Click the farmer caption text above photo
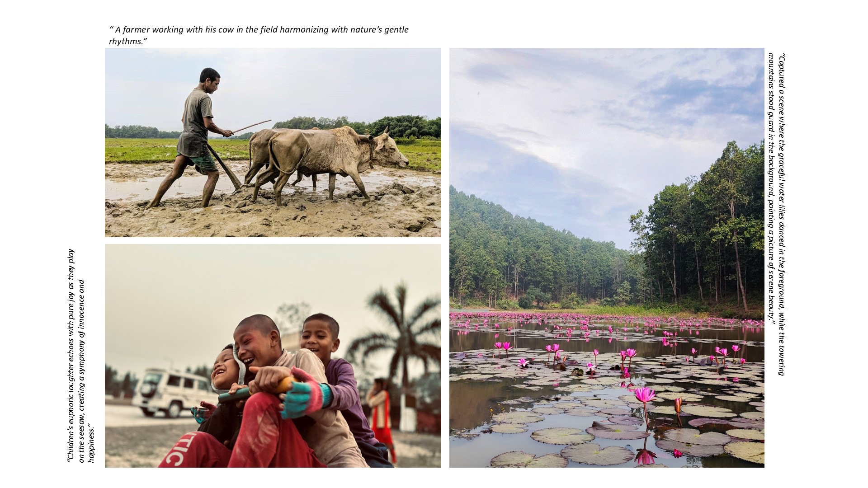Screen dimensions: 868x488 [259, 35]
